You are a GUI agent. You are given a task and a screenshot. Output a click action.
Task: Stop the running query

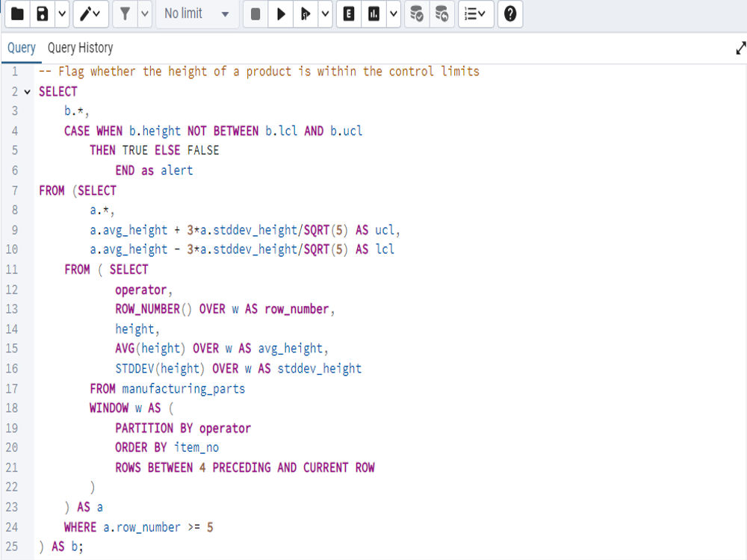click(x=255, y=13)
